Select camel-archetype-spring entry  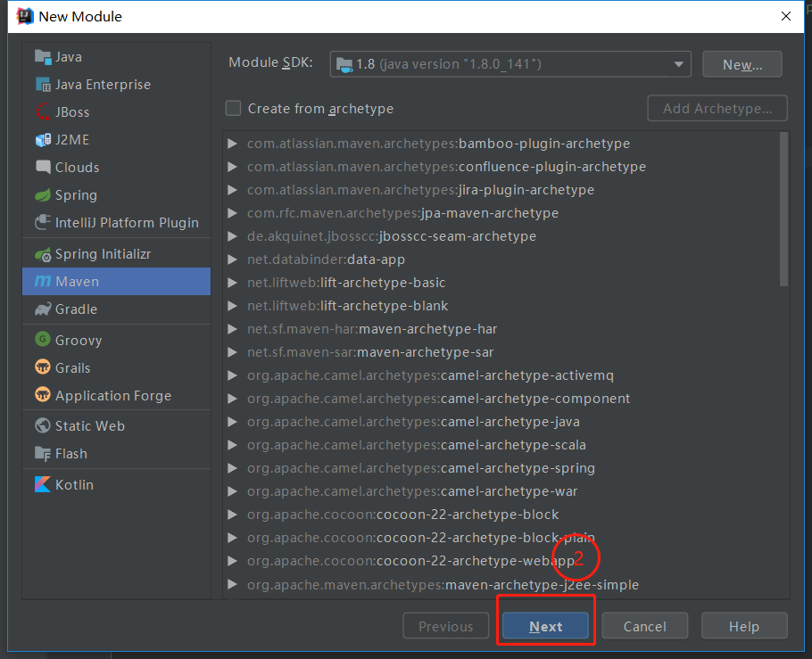pos(421,468)
